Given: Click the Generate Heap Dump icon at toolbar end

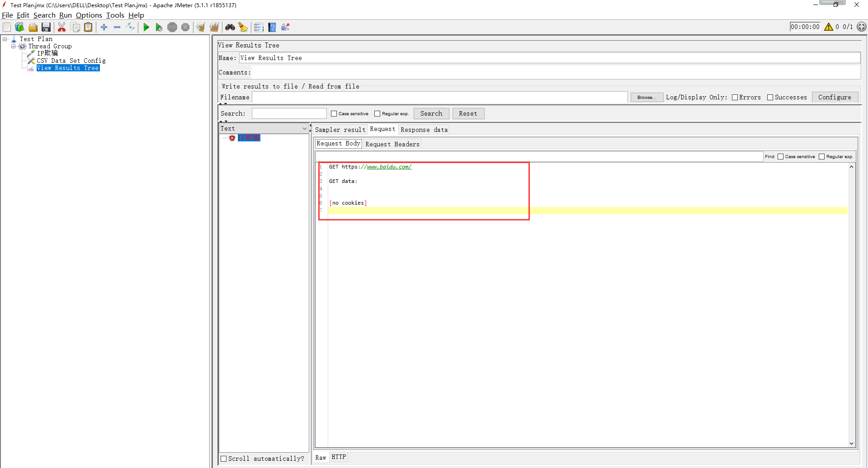Looking at the screenshot, I should coord(285,27).
